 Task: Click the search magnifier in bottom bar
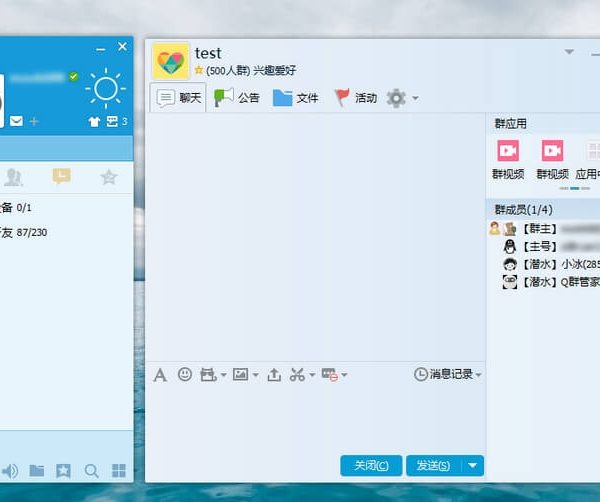(x=91, y=471)
